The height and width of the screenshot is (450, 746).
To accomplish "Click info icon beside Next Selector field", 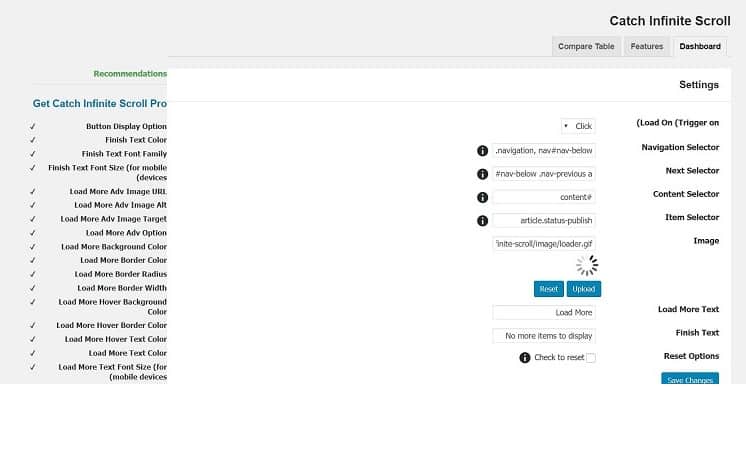I will [x=482, y=174].
